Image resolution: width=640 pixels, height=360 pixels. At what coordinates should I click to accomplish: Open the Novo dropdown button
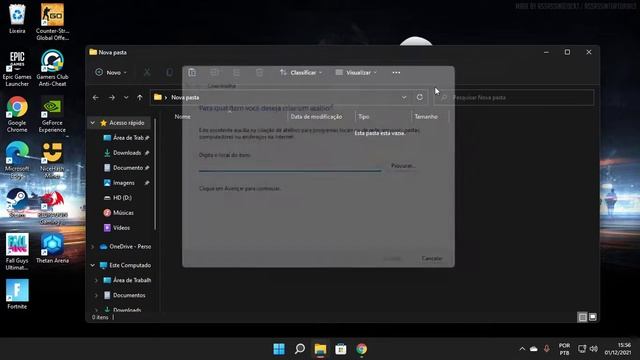111,73
